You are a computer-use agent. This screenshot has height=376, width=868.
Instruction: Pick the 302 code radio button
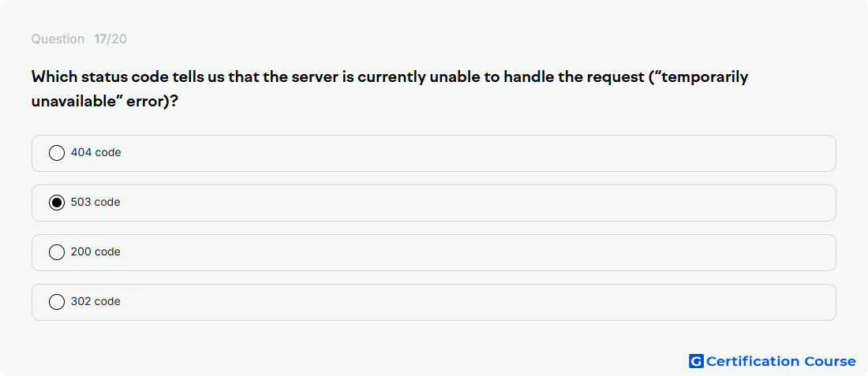point(57,303)
